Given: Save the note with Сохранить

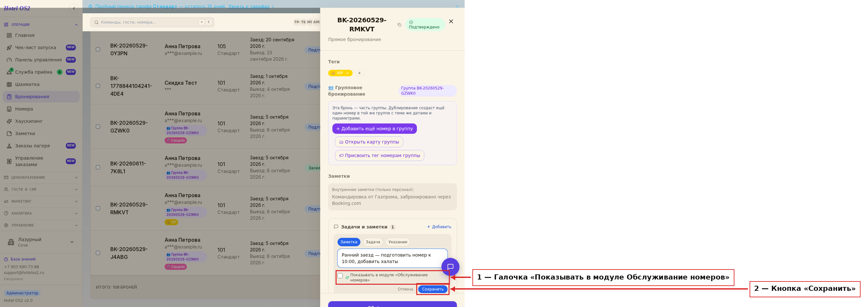Looking at the screenshot, I should pyautogui.click(x=433, y=290).
